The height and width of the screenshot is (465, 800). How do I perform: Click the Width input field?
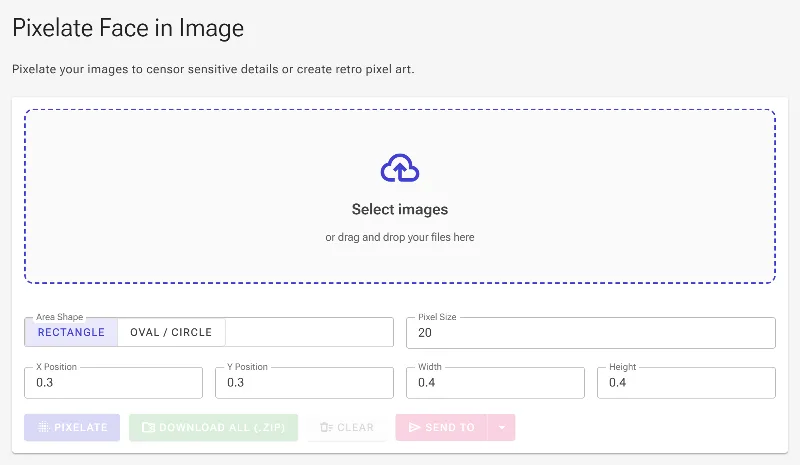tap(495, 383)
